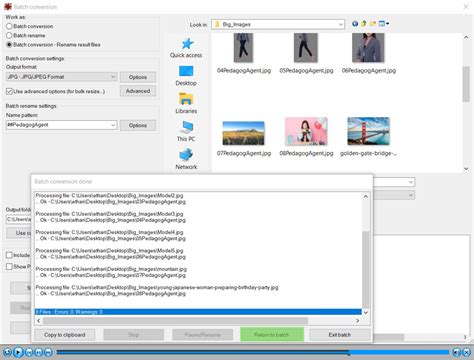The height and width of the screenshot is (360, 474).
Task: Click Return to batch button
Action: coord(272,334)
